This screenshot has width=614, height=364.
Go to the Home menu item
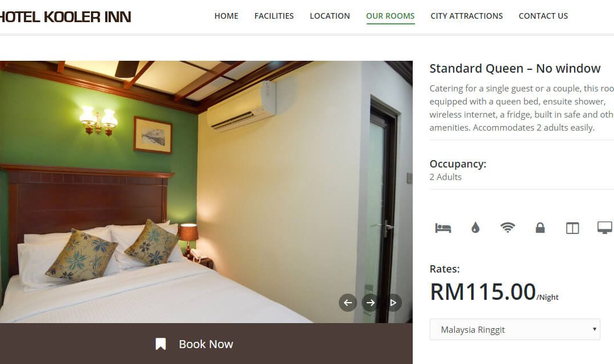[226, 16]
